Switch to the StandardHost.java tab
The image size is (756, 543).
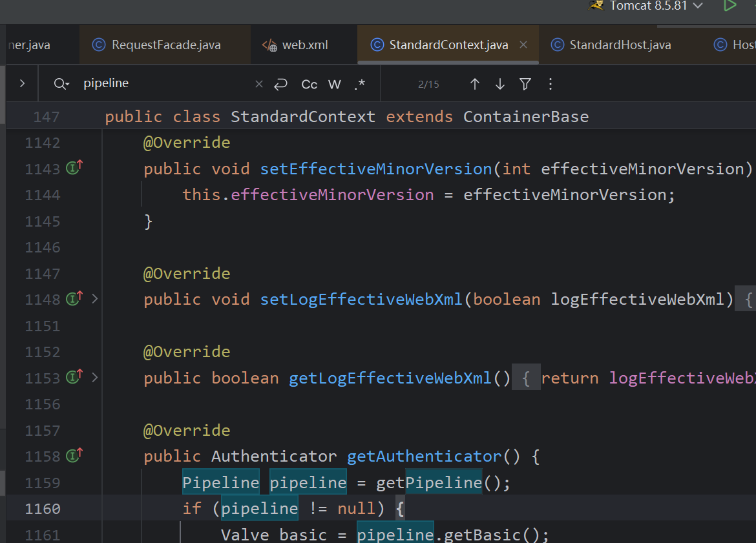pos(620,45)
